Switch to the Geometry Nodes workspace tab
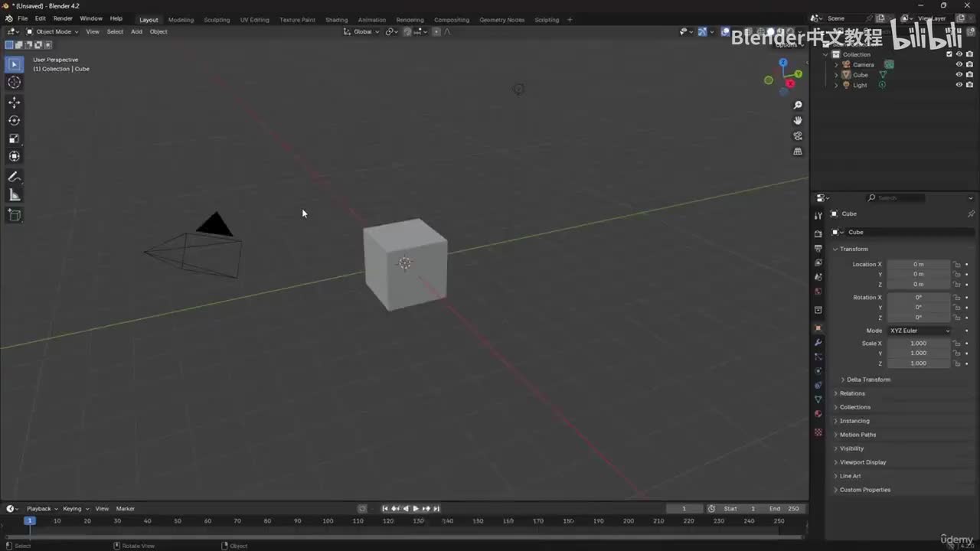Screen dimensions: 980x551 [x=502, y=20]
